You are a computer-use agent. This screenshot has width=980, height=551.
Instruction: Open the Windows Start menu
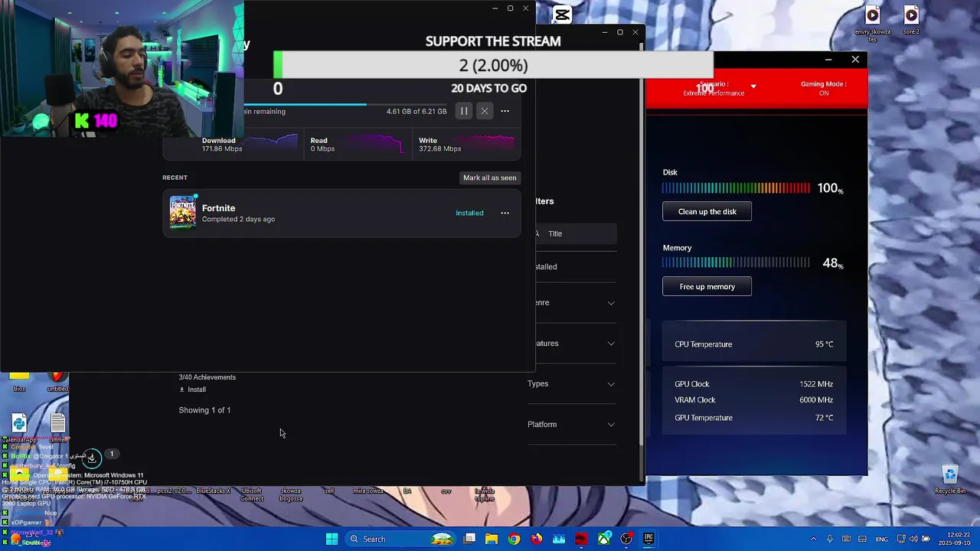click(x=332, y=539)
